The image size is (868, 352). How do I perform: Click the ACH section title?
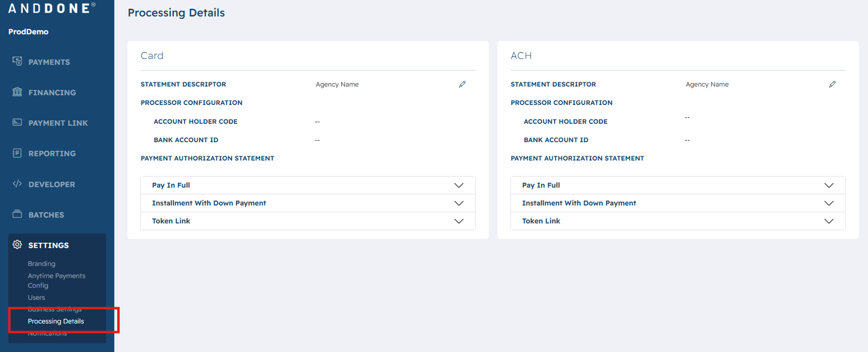pyautogui.click(x=521, y=55)
